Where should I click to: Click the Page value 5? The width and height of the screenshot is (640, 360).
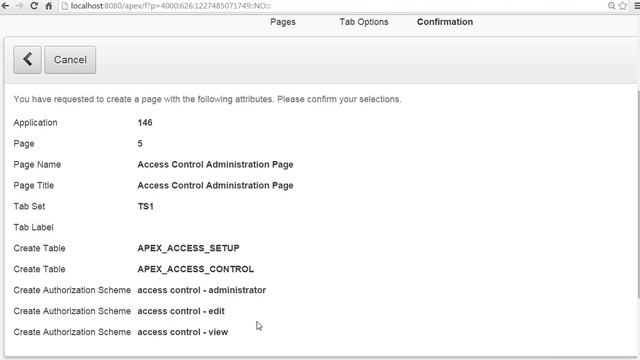(x=140, y=144)
